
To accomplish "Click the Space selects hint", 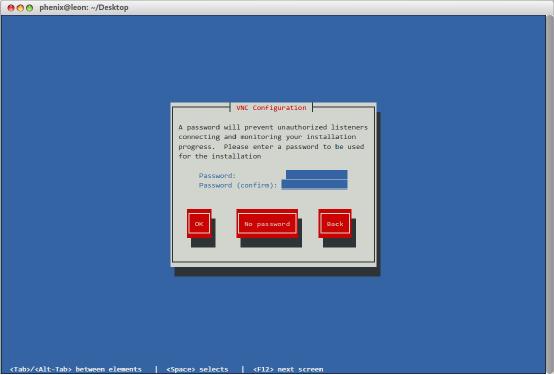I will [x=197, y=369].
